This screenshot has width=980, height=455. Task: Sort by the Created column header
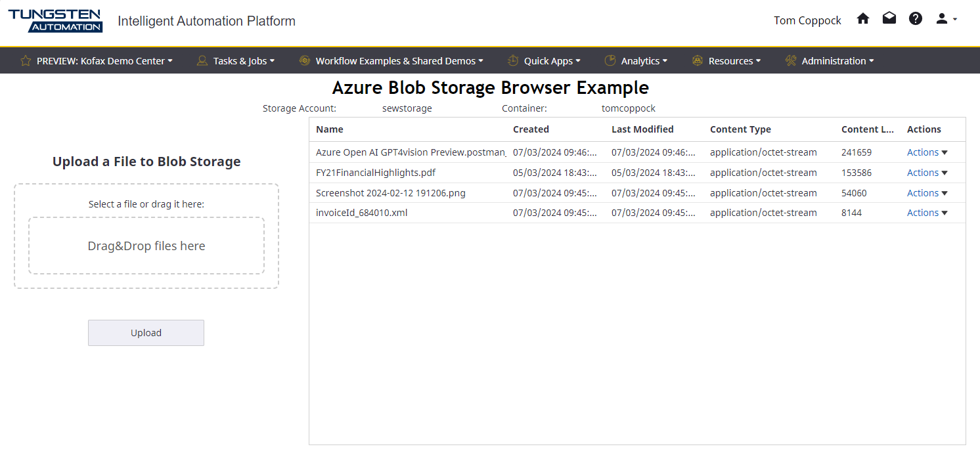531,129
